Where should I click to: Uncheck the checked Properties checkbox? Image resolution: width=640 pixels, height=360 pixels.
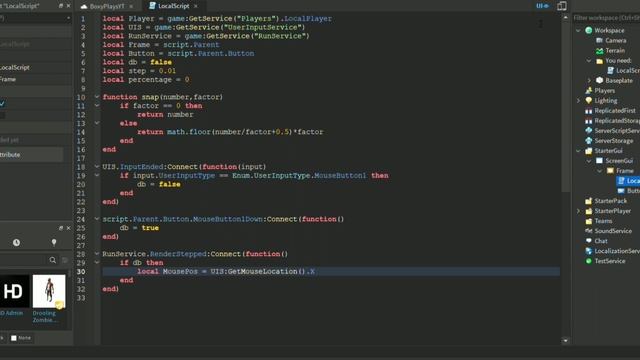point(2,104)
